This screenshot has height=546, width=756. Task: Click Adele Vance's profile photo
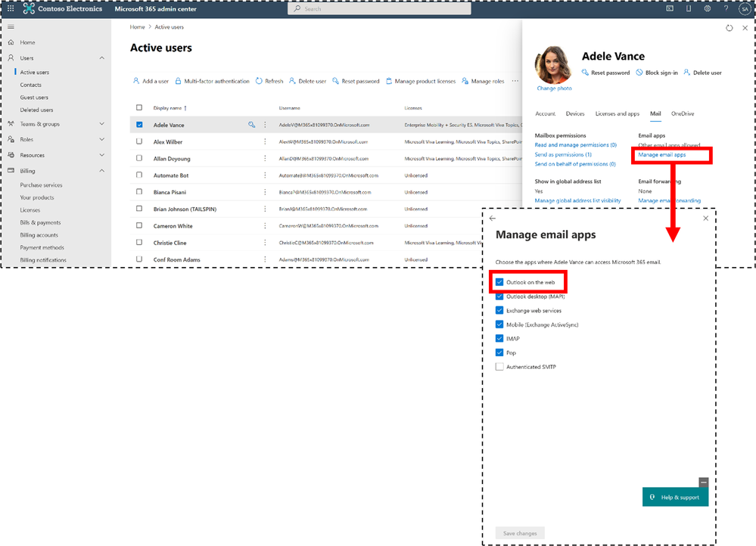tap(553, 65)
